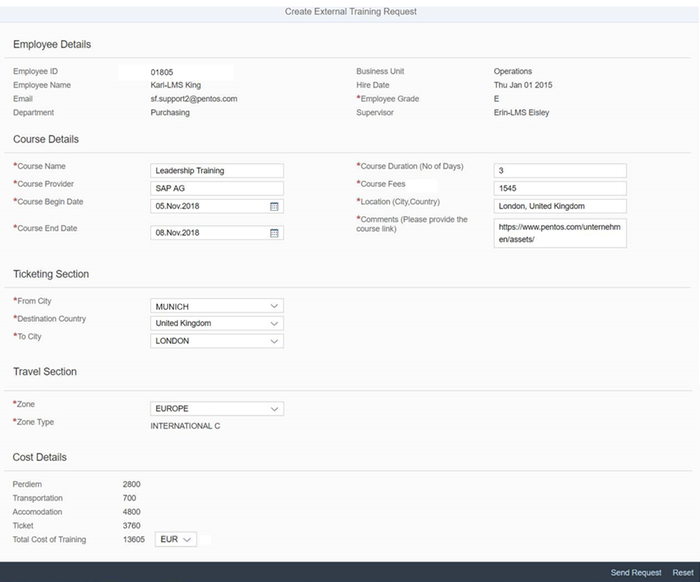
Task: Edit the Location City, Country field
Action: tap(560, 206)
